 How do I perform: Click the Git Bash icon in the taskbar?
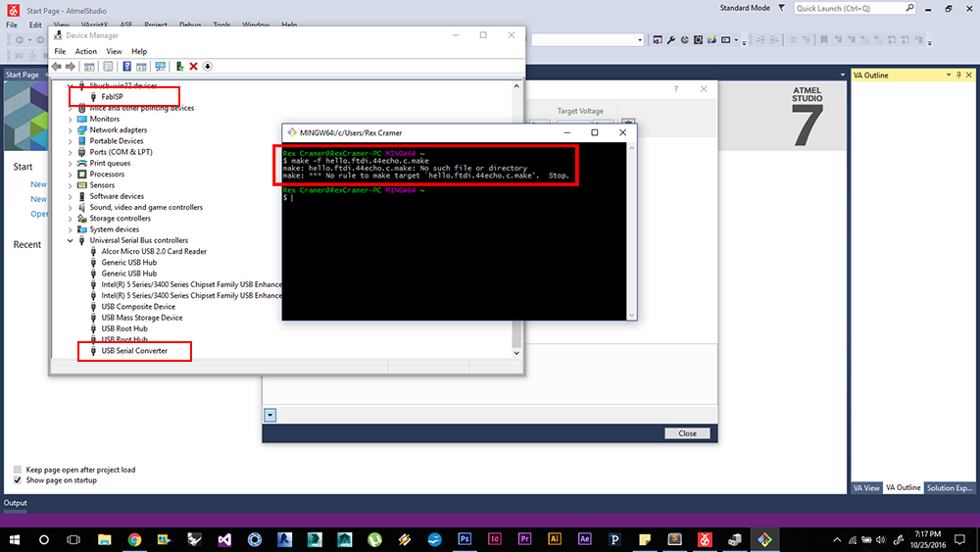(x=764, y=539)
